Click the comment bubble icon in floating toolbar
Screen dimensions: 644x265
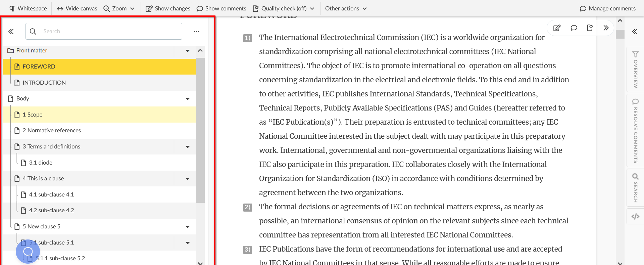574,28
